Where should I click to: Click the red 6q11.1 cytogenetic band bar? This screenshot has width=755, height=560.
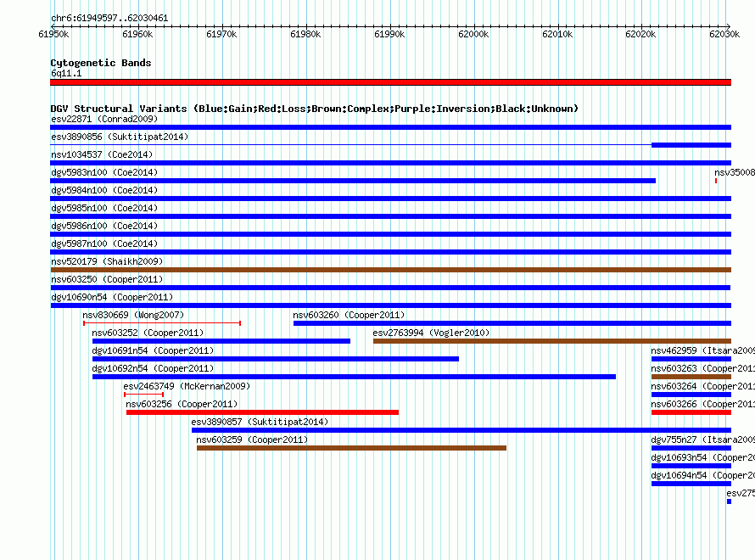pyautogui.click(x=390, y=82)
